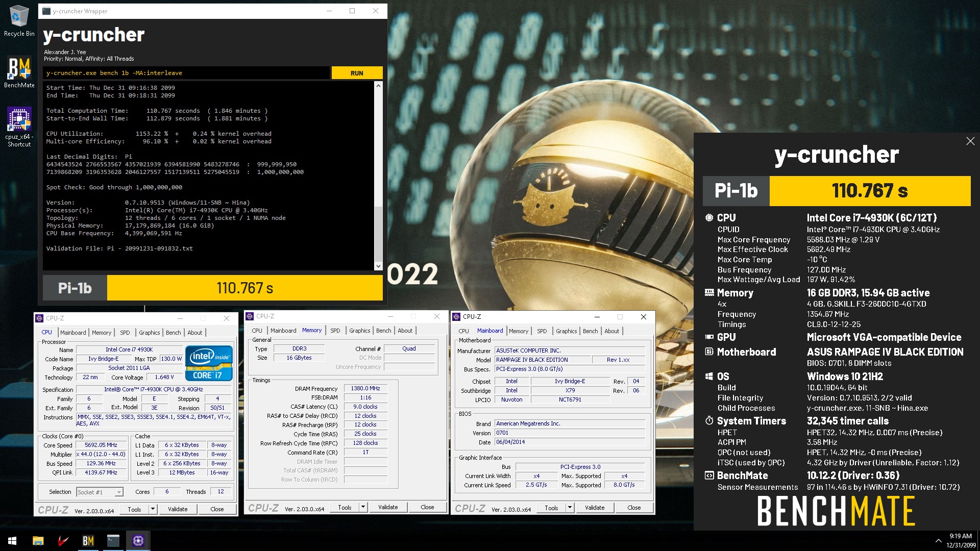Expand Tools arrow in first CPU-Z window
The width and height of the screenshot is (980, 551).
point(153,509)
